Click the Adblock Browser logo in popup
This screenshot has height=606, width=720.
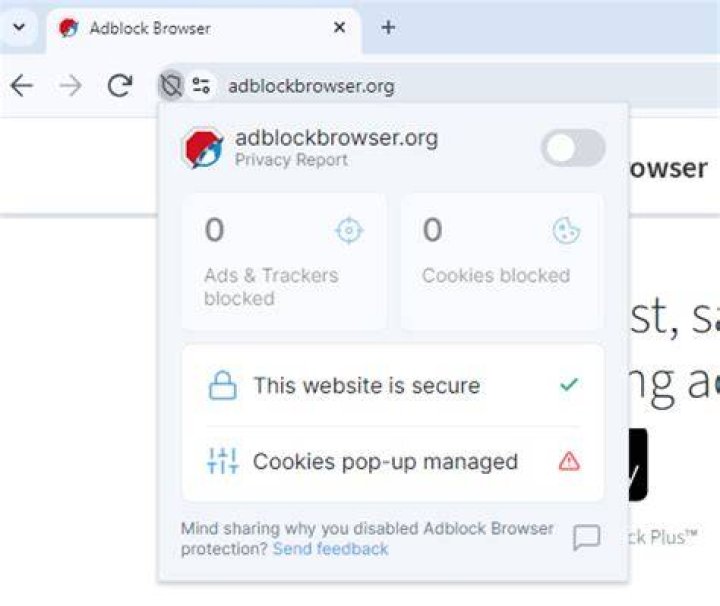tap(203, 148)
